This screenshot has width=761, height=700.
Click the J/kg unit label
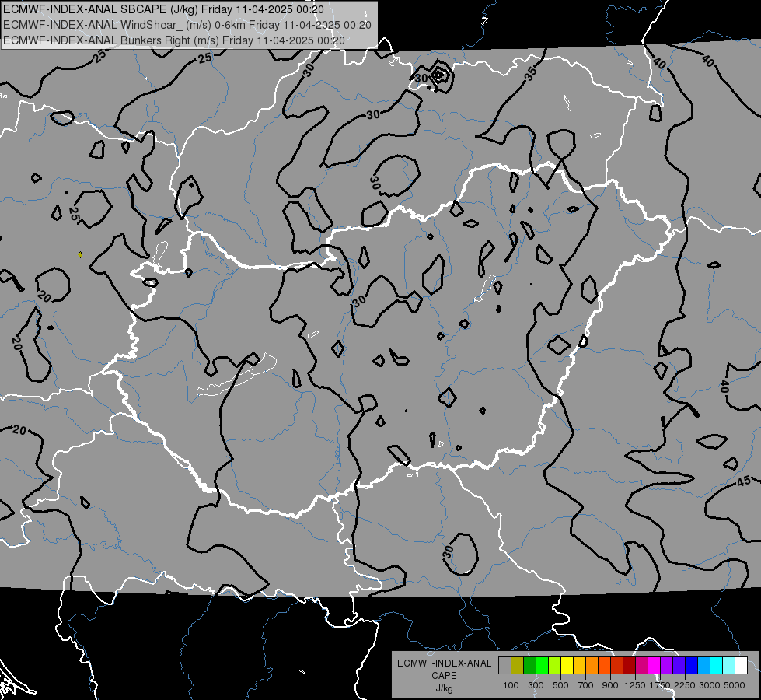(x=444, y=688)
